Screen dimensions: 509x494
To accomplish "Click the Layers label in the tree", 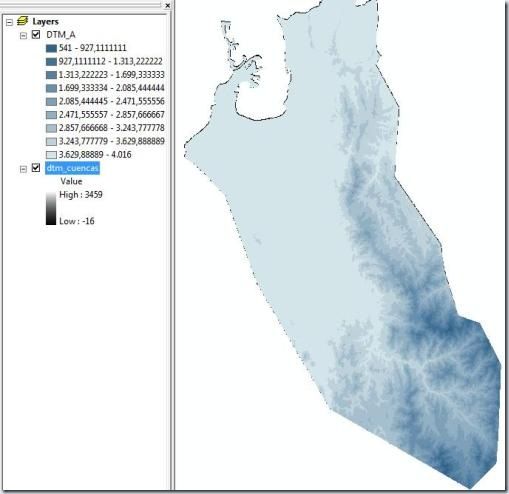I will (45, 22).
